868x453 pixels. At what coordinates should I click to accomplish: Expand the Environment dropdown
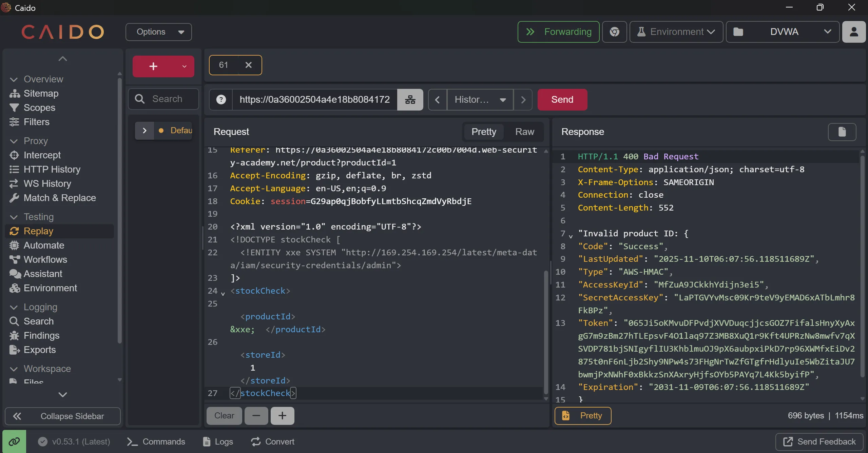click(x=676, y=32)
